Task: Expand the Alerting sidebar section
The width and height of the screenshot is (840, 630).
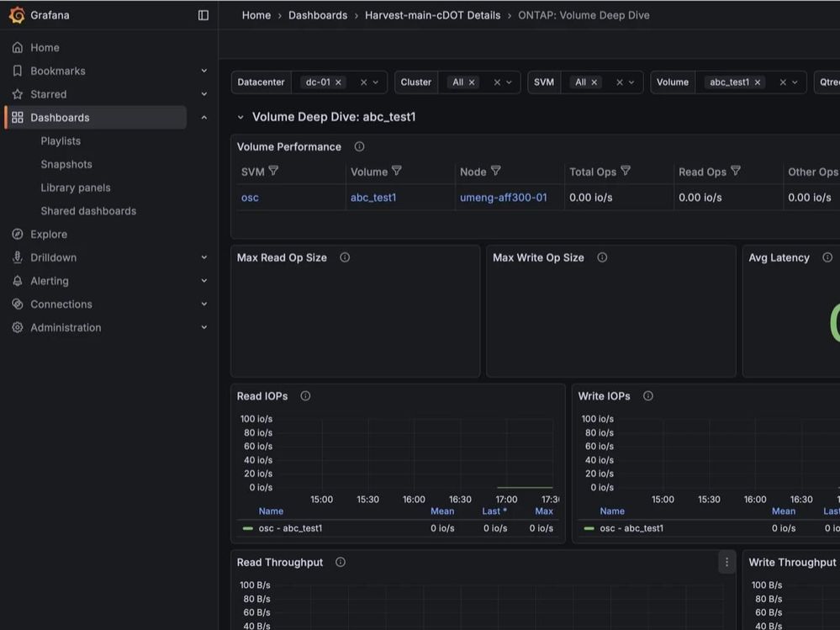Action: pos(204,281)
